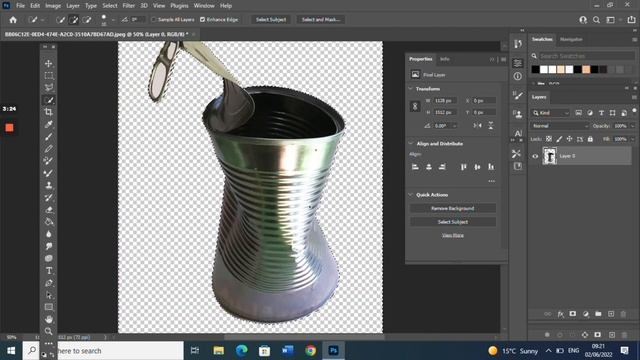Image resolution: width=640 pixels, height=360 pixels.
Task: Open the Opacity dropdown arrow
Action: click(632, 126)
